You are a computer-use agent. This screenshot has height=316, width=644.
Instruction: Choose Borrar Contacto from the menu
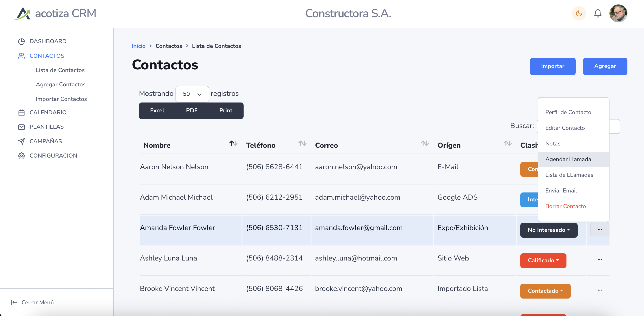(565, 206)
